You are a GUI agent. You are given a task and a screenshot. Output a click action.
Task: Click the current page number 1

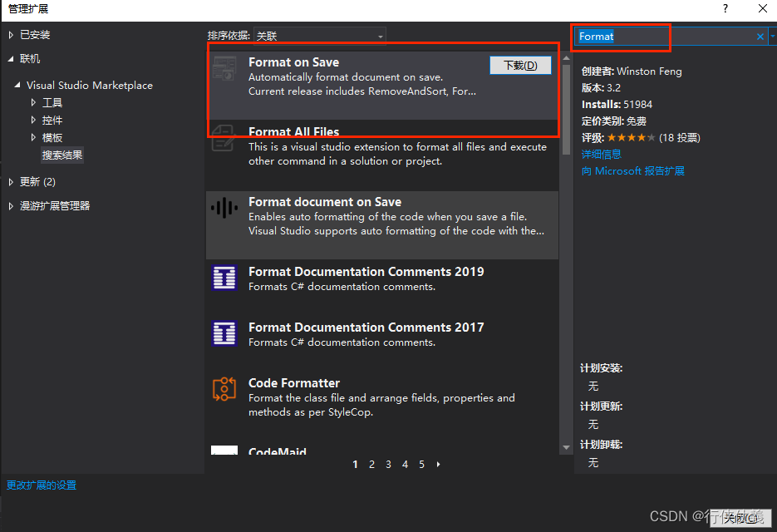pos(356,465)
